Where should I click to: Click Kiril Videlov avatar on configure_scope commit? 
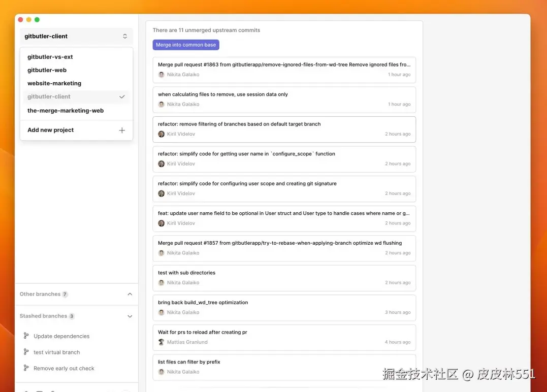pyautogui.click(x=161, y=164)
